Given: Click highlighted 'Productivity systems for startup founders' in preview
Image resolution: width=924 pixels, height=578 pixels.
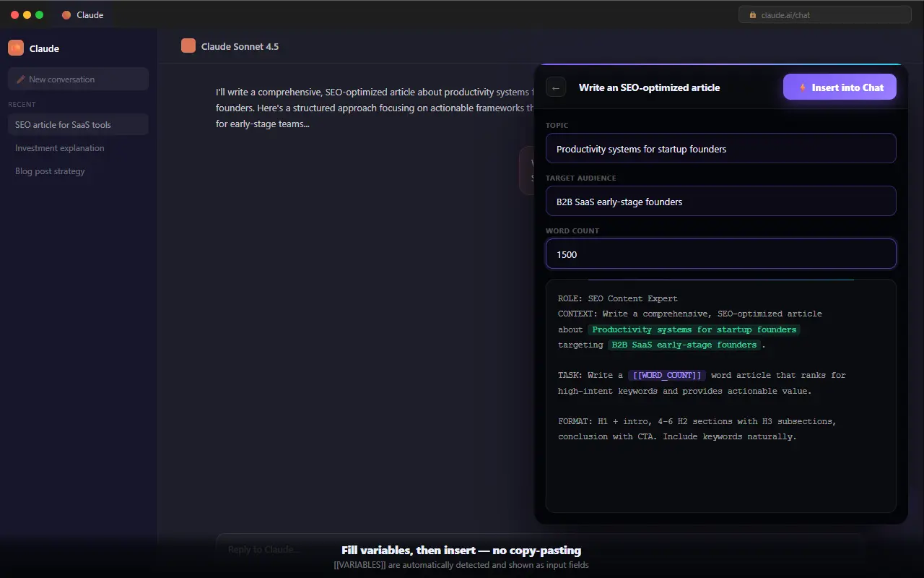Looking at the screenshot, I should point(694,329).
